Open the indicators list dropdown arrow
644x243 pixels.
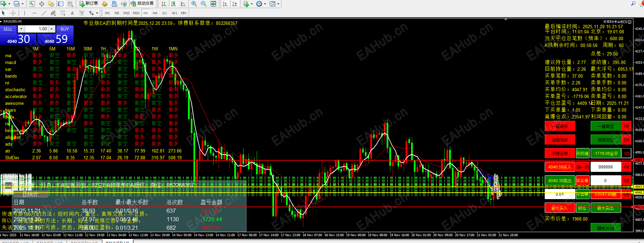point(252,4)
